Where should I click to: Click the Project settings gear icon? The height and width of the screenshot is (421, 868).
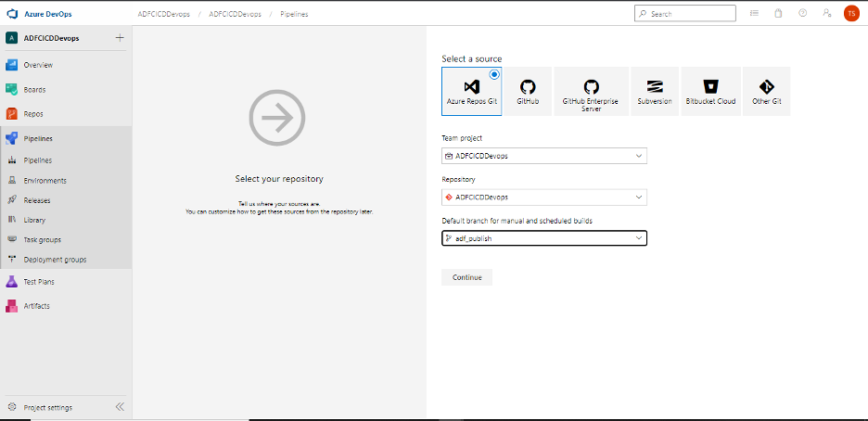pos(12,407)
